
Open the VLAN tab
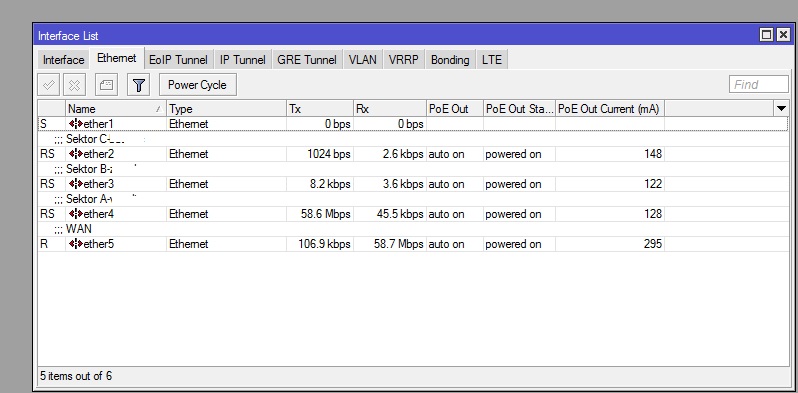pyautogui.click(x=363, y=60)
